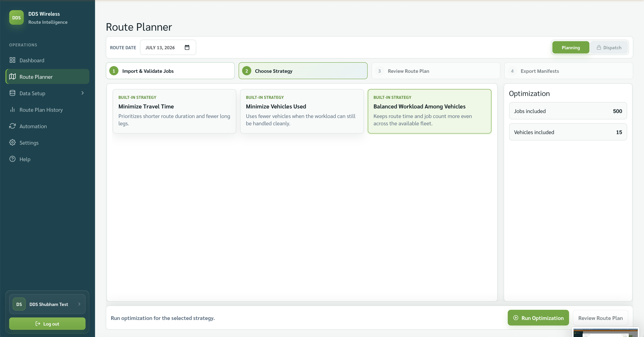This screenshot has width=644, height=337.
Task: Click step 1 number badge
Action: point(114,71)
